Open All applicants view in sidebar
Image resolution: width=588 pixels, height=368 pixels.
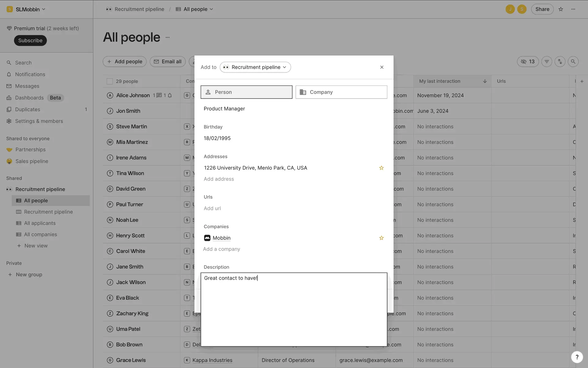(40, 223)
